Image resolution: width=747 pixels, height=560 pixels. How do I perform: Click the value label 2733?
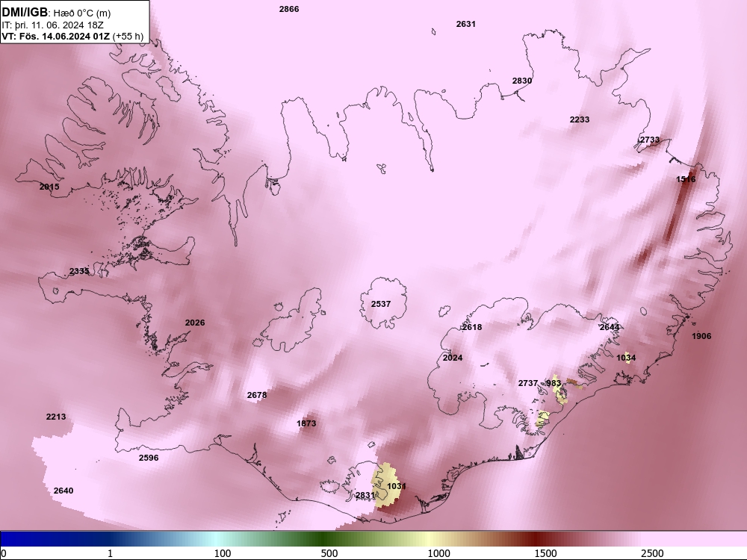click(x=650, y=140)
